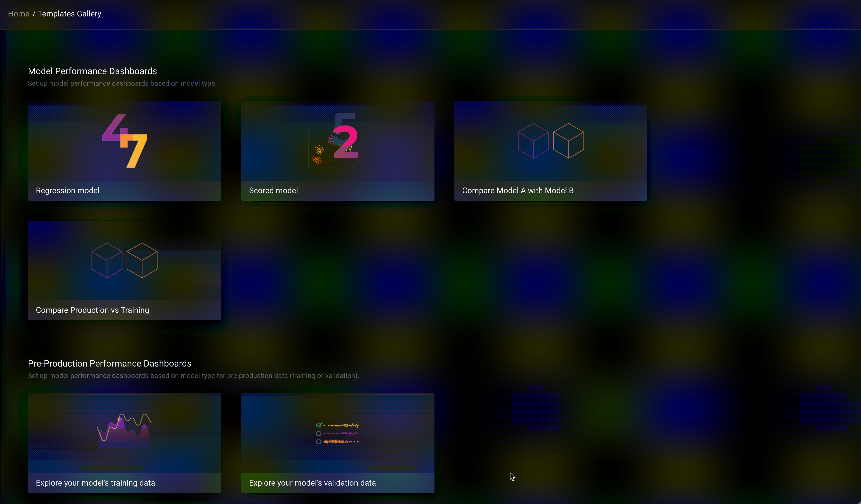This screenshot has height=504, width=861.
Task: Click the scatter plot scored model icon
Action: (334, 141)
